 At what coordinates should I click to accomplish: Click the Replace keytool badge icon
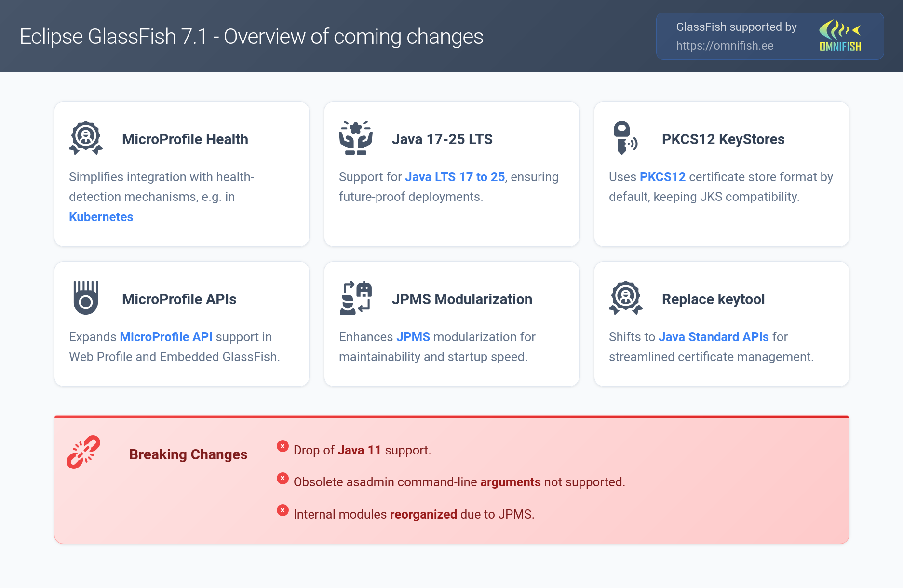[x=626, y=298]
